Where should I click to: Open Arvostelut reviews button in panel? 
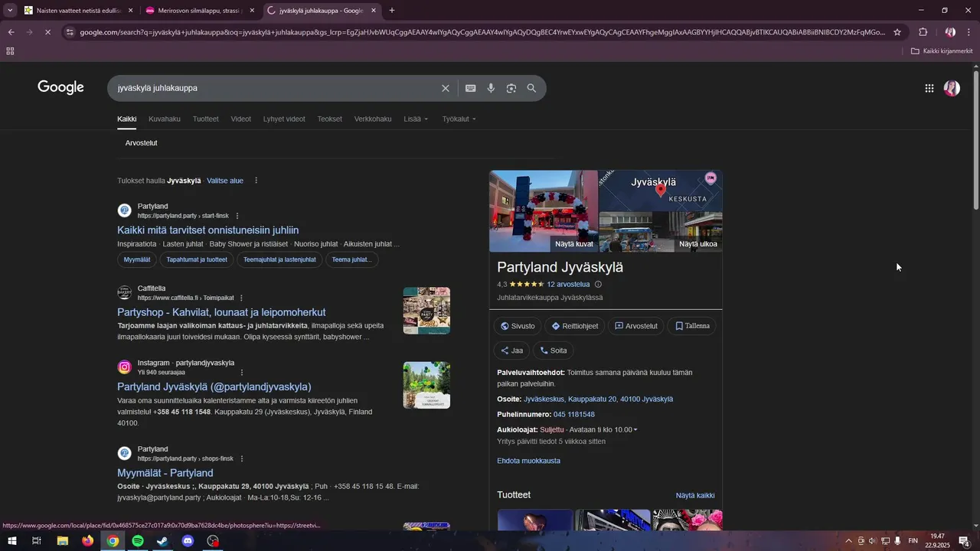[636, 326]
